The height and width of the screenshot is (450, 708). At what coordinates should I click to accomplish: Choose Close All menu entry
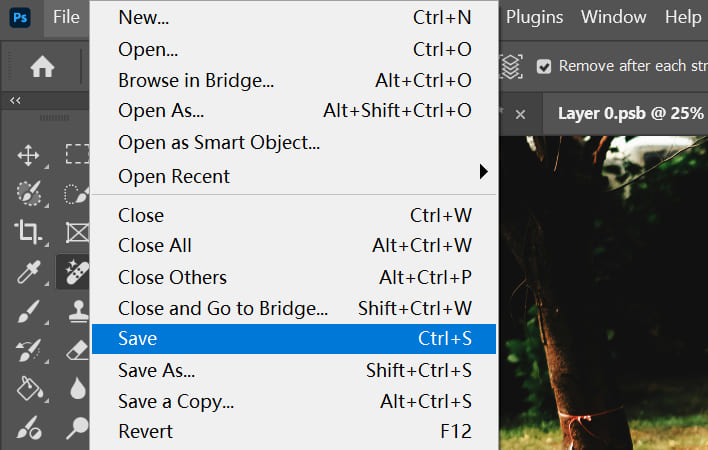(294, 246)
